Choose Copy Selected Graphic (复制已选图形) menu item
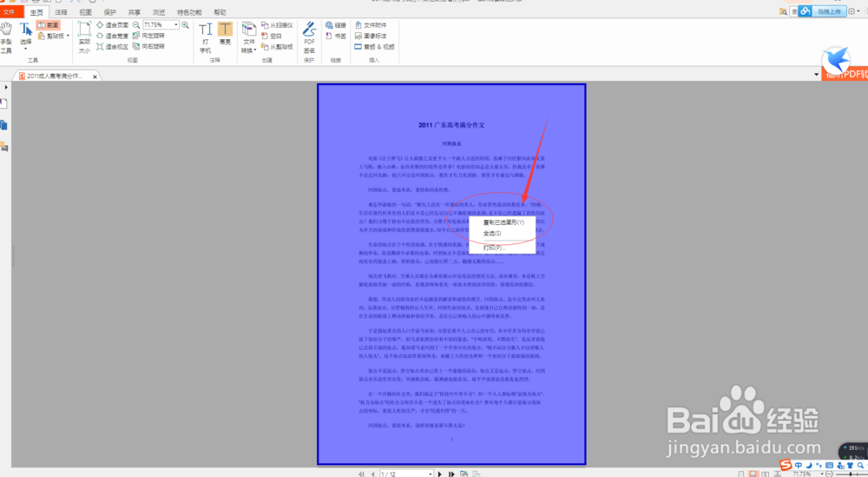 coord(503,222)
